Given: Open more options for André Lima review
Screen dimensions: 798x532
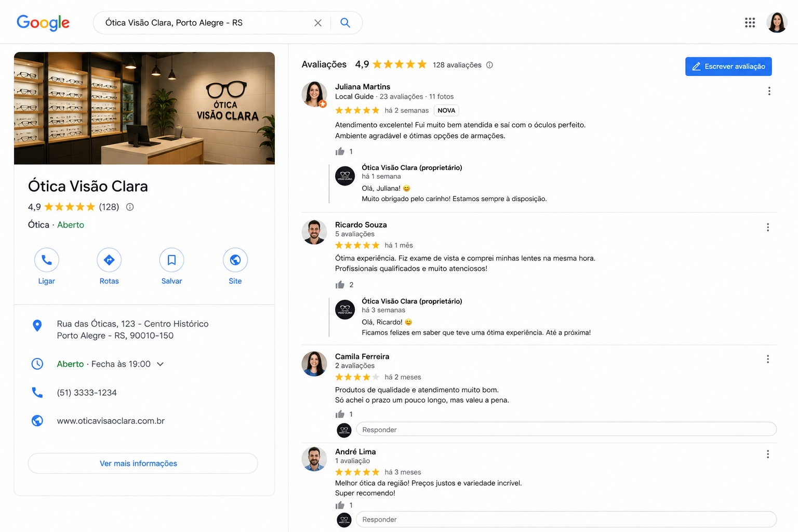Looking at the screenshot, I should tap(768, 454).
